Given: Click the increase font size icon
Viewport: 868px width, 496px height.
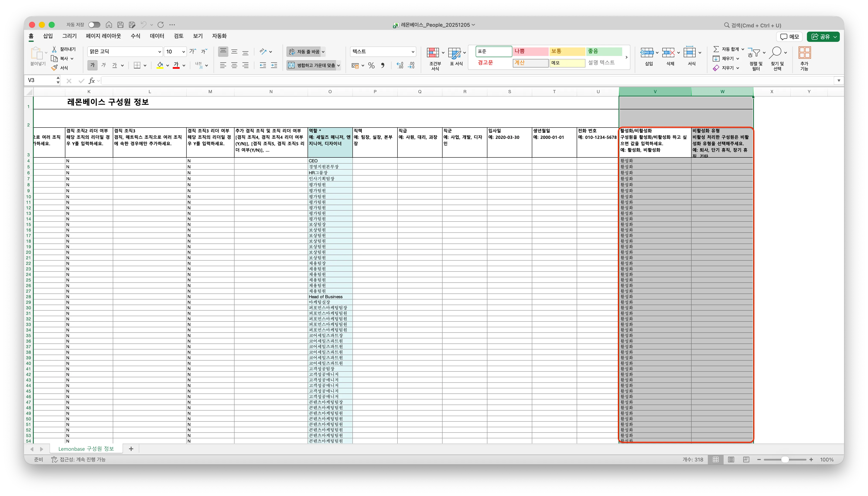Looking at the screenshot, I should pyautogui.click(x=193, y=51).
